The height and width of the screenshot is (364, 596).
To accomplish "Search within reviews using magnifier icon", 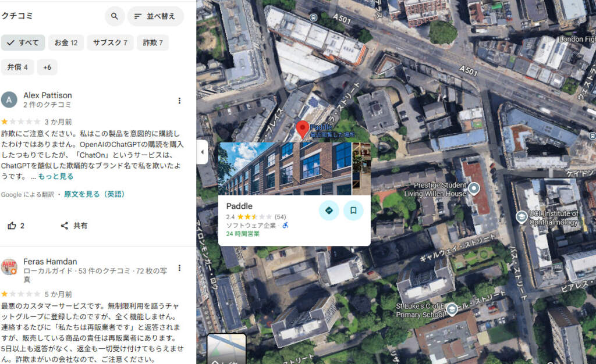I will (x=115, y=16).
